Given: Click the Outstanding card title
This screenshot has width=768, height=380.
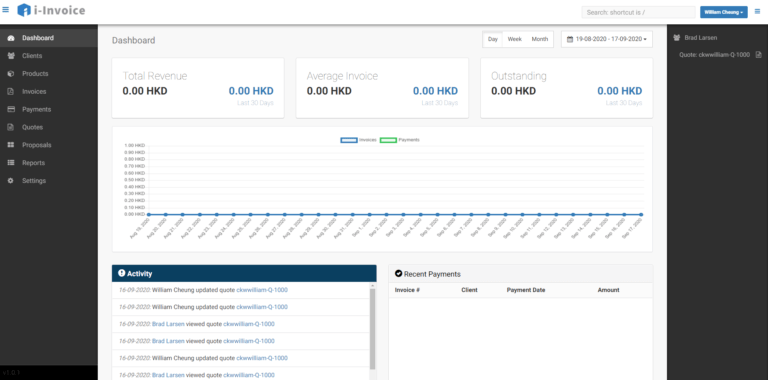Looking at the screenshot, I should 519,76.
